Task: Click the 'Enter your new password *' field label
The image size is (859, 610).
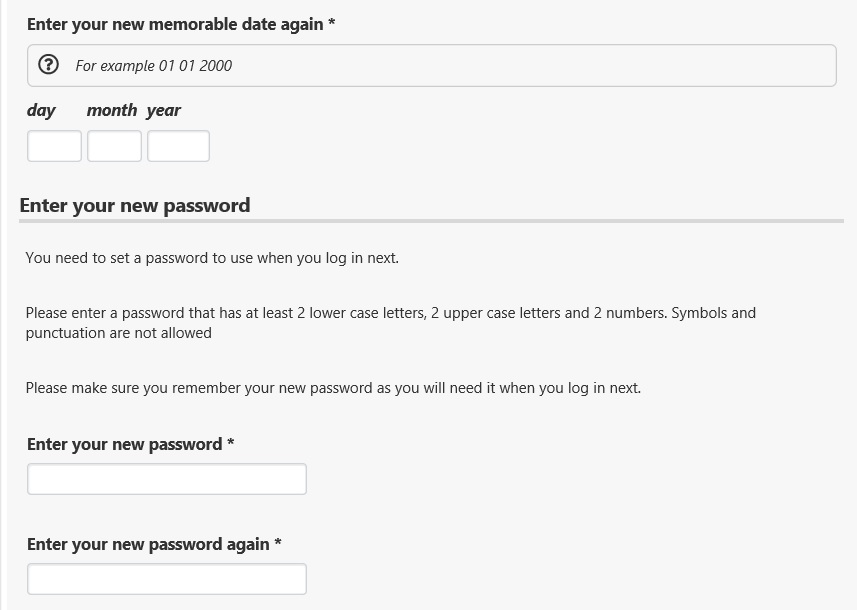Action: [130, 444]
